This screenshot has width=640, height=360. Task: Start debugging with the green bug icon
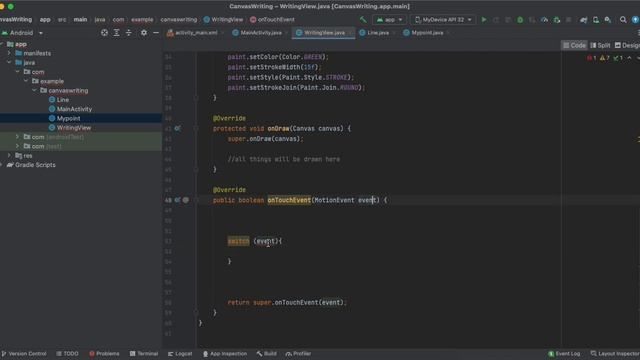[x=520, y=20]
